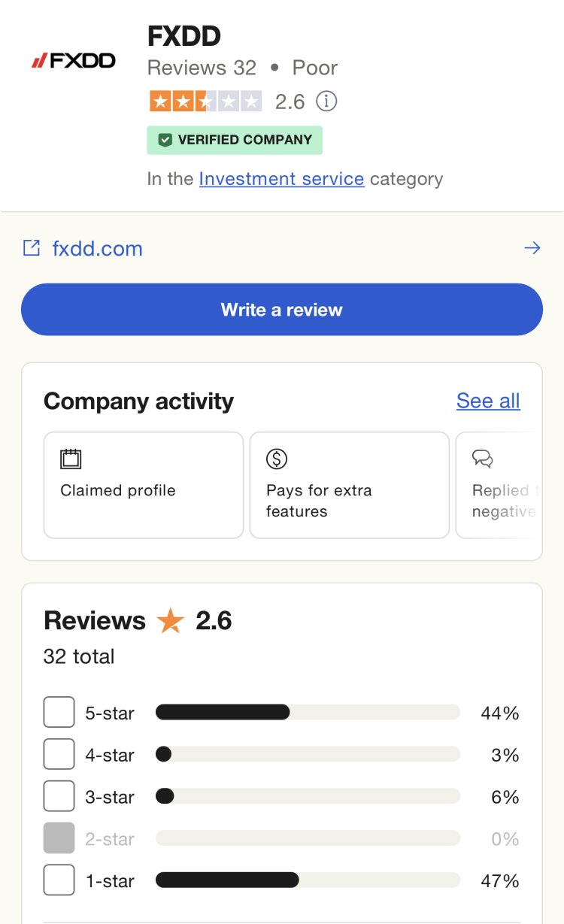Viewport: 564px width, 924px height.
Task: Click the 1-star 47% rating bar
Action: tap(307, 880)
